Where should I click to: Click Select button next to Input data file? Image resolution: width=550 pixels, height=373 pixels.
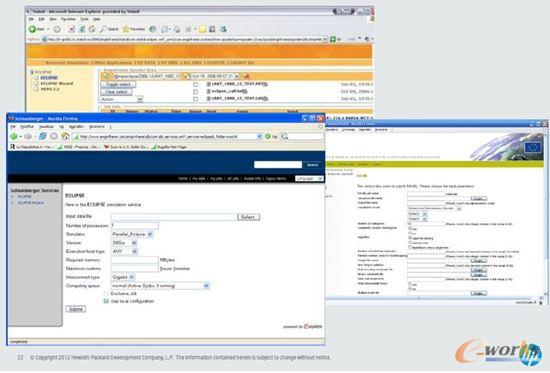pyautogui.click(x=248, y=217)
